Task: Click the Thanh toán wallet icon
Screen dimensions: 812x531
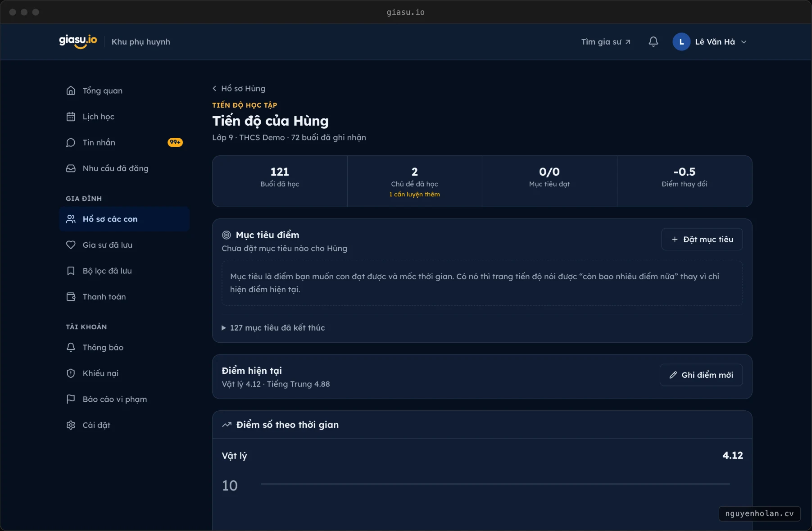Action: pos(71,297)
